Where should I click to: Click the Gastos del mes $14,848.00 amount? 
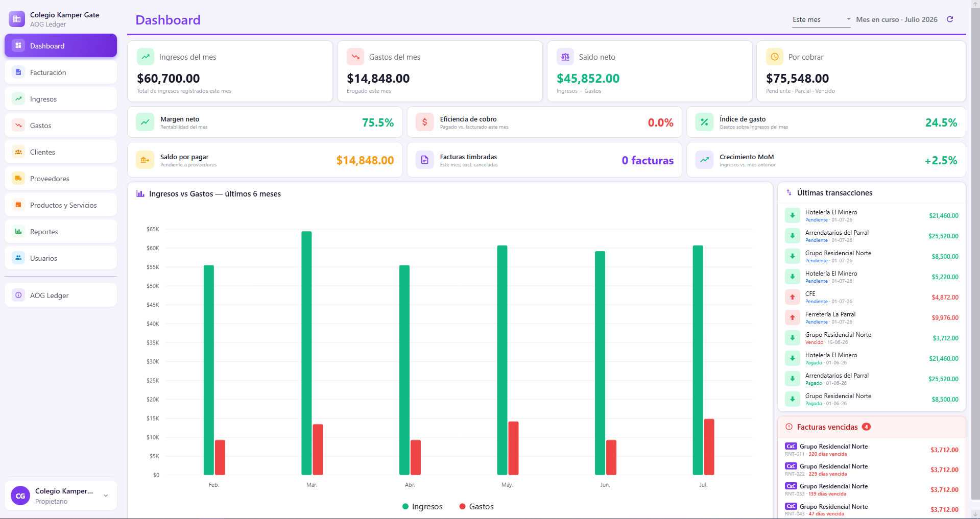(x=378, y=78)
